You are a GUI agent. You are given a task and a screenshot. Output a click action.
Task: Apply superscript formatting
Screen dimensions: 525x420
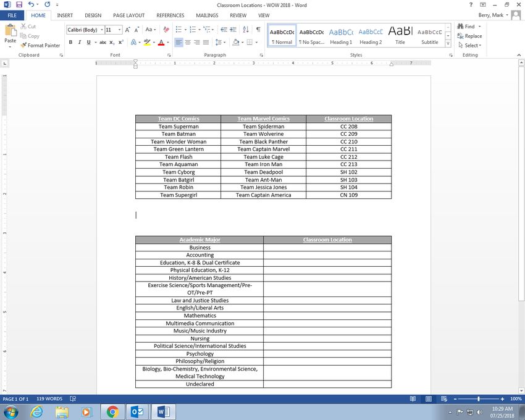[x=121, y=42]
